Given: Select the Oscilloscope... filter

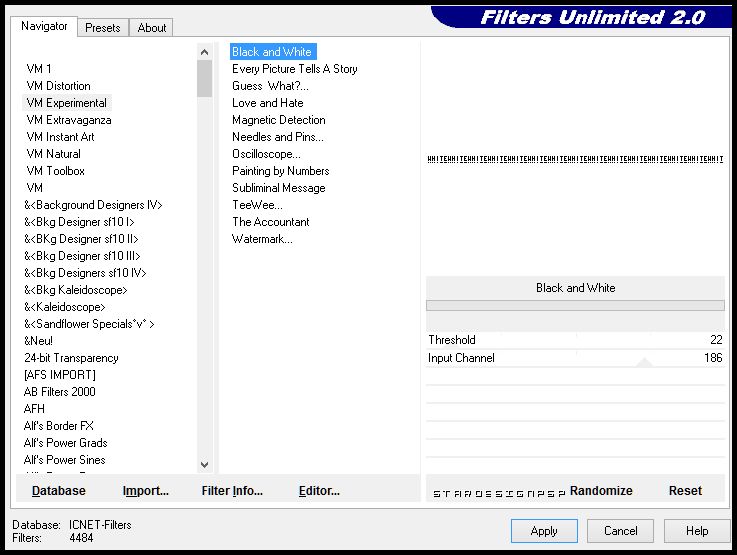Looking at the screenshot, I should [x=267, y=154].
